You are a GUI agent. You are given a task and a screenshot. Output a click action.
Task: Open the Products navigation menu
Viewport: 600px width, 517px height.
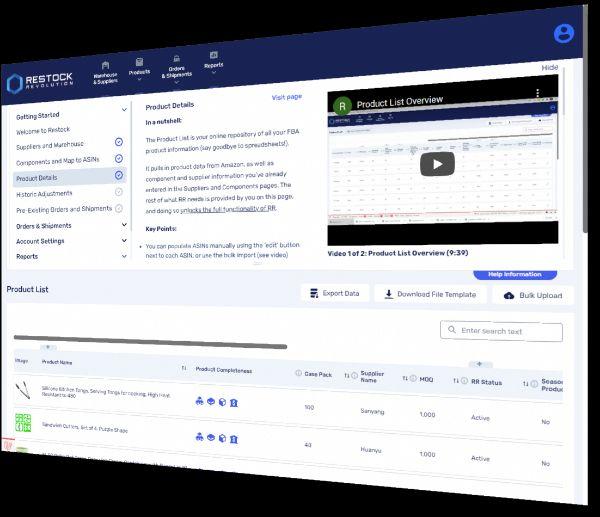(x=139, y=69)
